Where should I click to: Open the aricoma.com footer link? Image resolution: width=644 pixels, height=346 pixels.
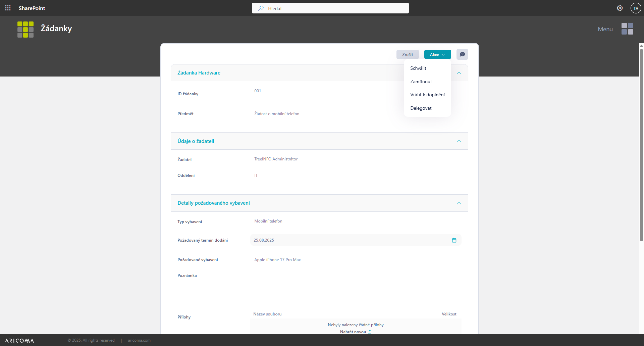point(139,340)
